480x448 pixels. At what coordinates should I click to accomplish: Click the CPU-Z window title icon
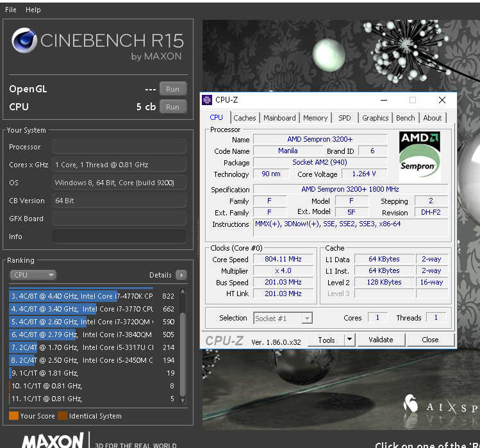(207, 100)
